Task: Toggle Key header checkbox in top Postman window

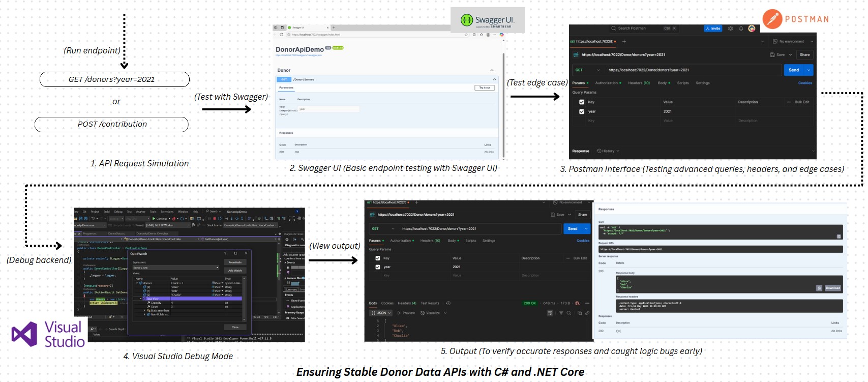Action: (x=582, y=102)
